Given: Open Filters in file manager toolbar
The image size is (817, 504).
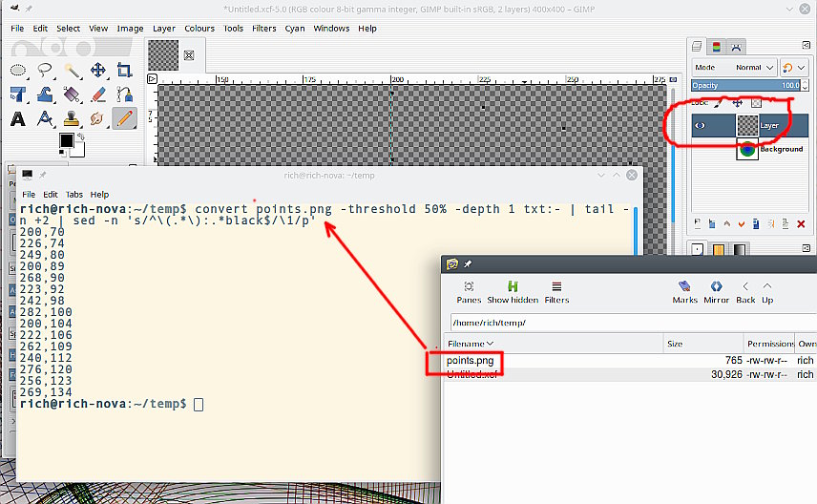Looking at the screenshot, I should (556, 292).
